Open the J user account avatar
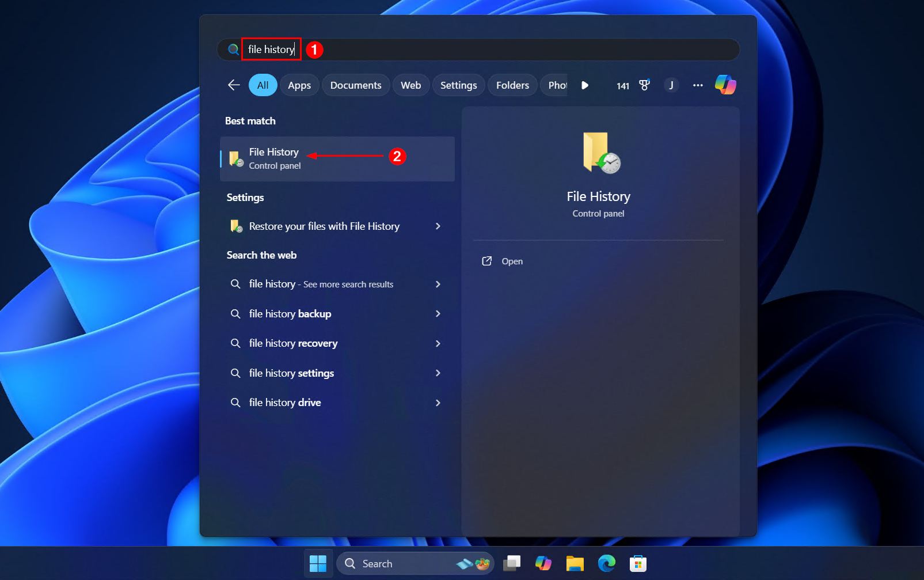The height and width of the screenshot is (580, 924). 671,85
